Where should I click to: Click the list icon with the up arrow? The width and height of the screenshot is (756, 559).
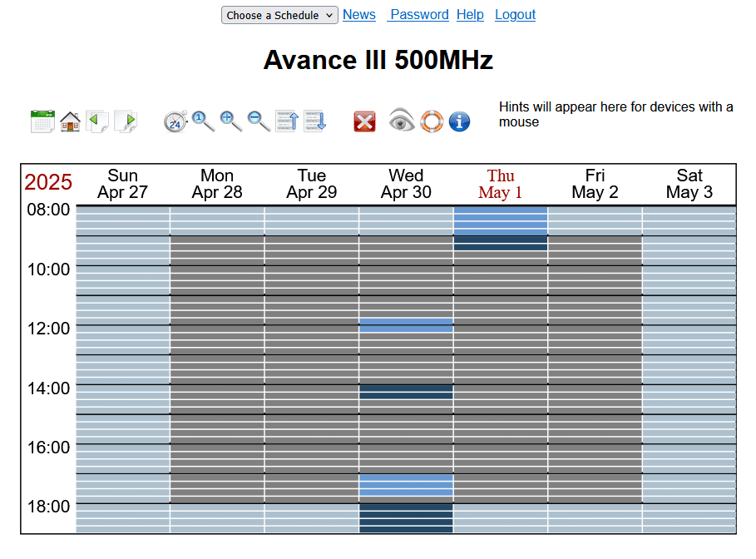[x=287, y=121]
